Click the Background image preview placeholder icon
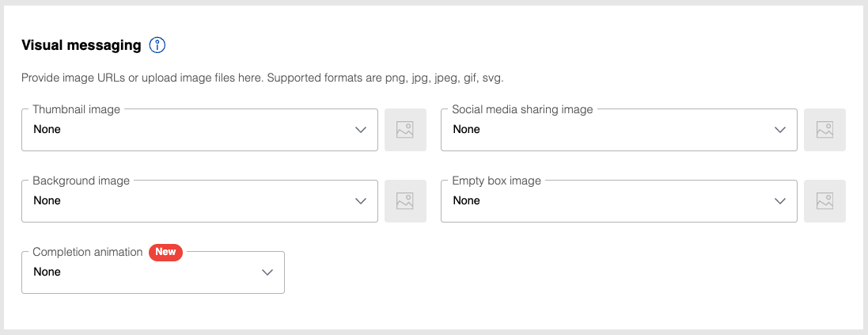Screen dimensions: 868x335 click(x=405, y=201)
